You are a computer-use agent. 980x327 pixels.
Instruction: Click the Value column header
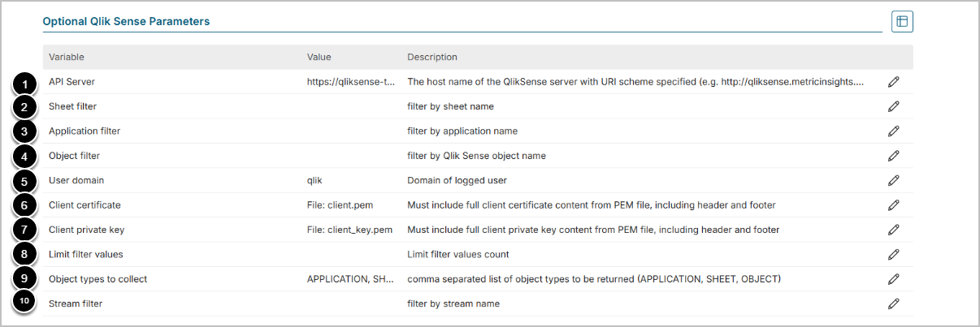click(319, 57)
